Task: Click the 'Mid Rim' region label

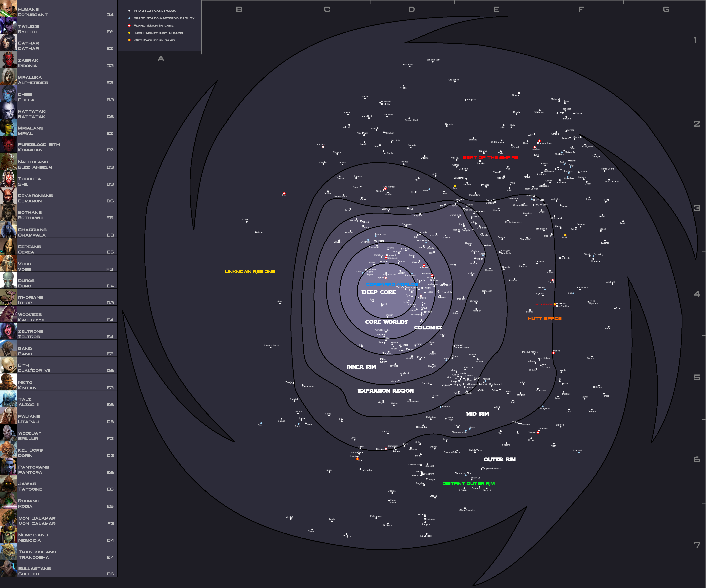Action: [x=477, y=414]
